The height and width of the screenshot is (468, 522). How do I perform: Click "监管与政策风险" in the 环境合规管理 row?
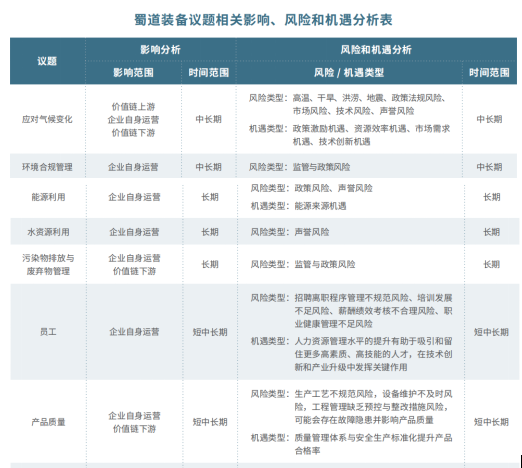pos(321,167)
